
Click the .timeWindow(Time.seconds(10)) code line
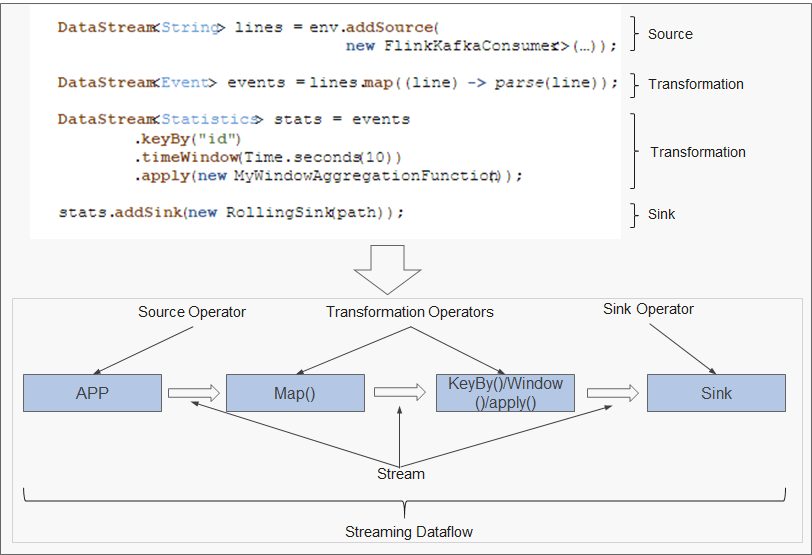pyautogui.click(x=268, y=157)
